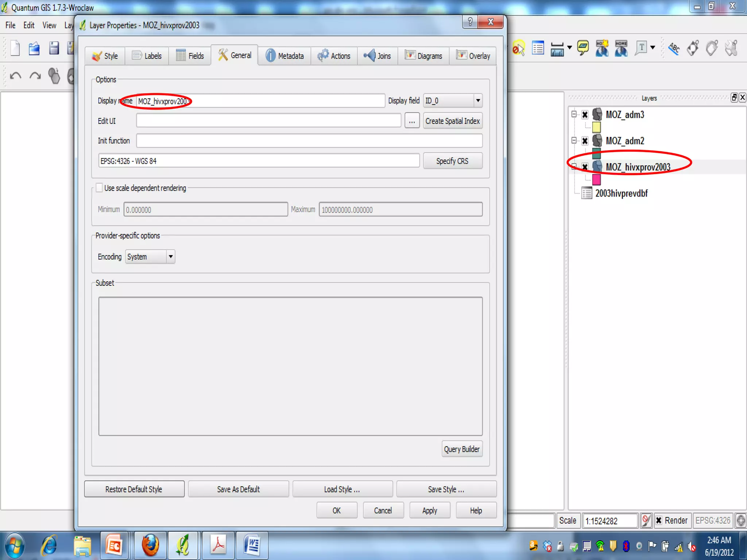Screen dimensions: 747x560
Task: Click the New Project blank page icon
Action: pyautogui.click(x=15, y=48)
